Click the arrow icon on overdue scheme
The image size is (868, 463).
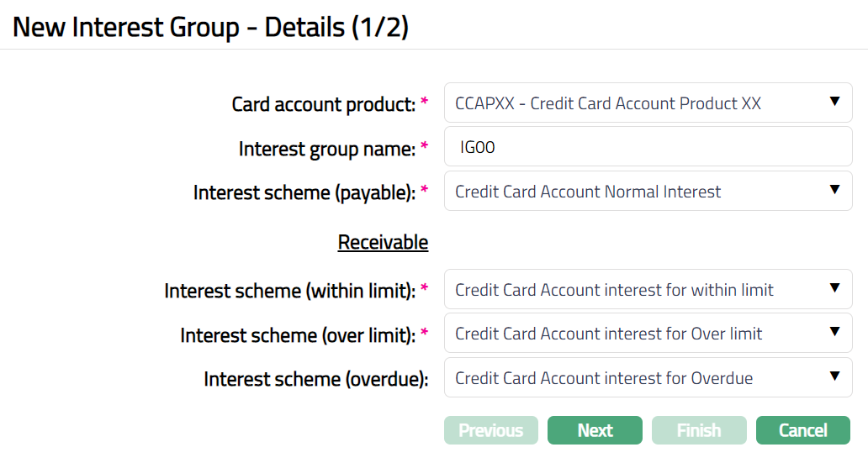click(834, 376)
